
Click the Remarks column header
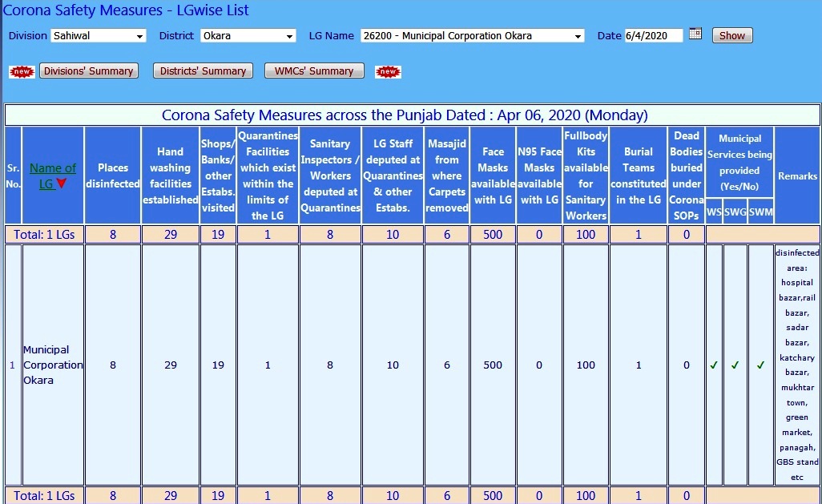pos(797,175)
